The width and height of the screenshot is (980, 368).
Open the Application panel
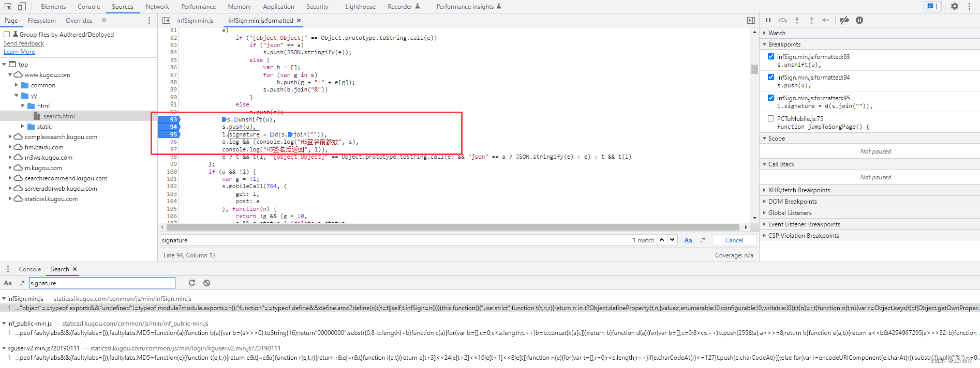278,7
